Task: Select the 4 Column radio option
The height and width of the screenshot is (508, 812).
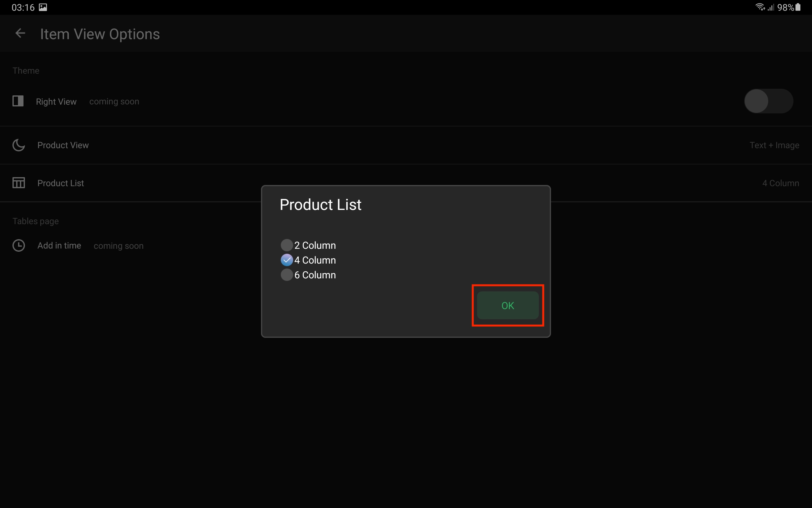Action: click(x=287, y=260)
